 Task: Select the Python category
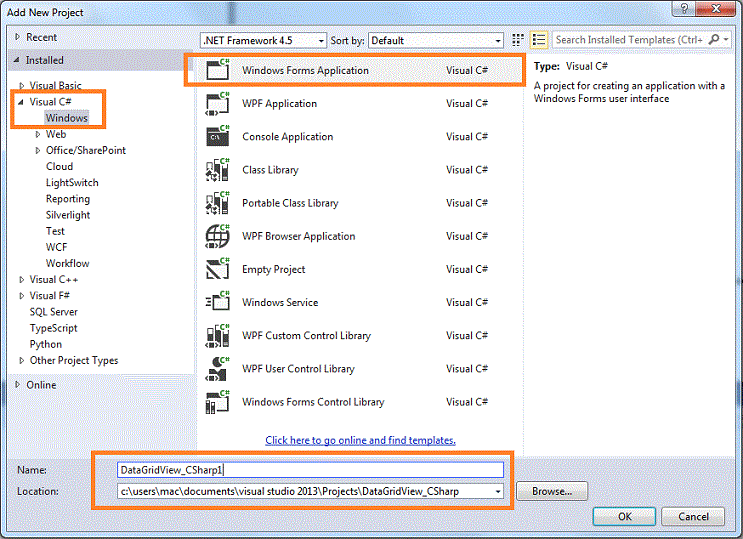pyautogui.click(x=45, y=344)
